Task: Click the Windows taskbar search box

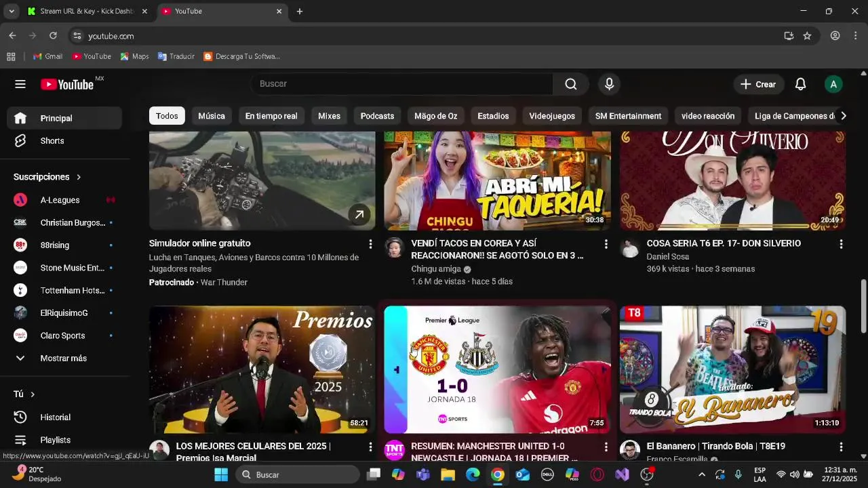Action: click(x=298, y=474)
